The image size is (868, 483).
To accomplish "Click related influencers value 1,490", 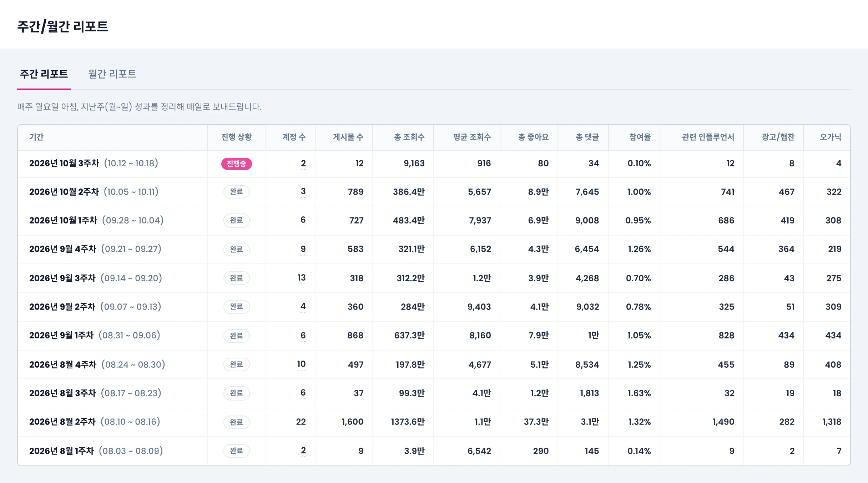I will tap(723, 422).
